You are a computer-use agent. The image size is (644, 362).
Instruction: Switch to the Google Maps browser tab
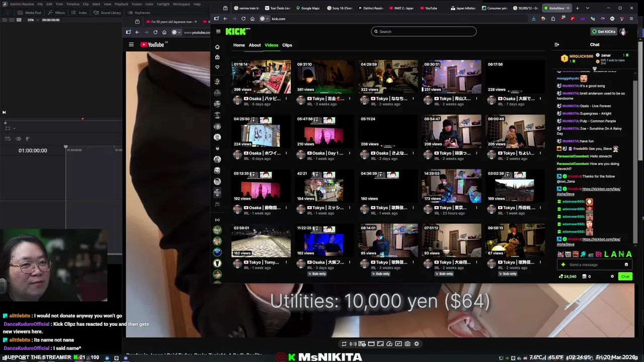click(308, 8)
